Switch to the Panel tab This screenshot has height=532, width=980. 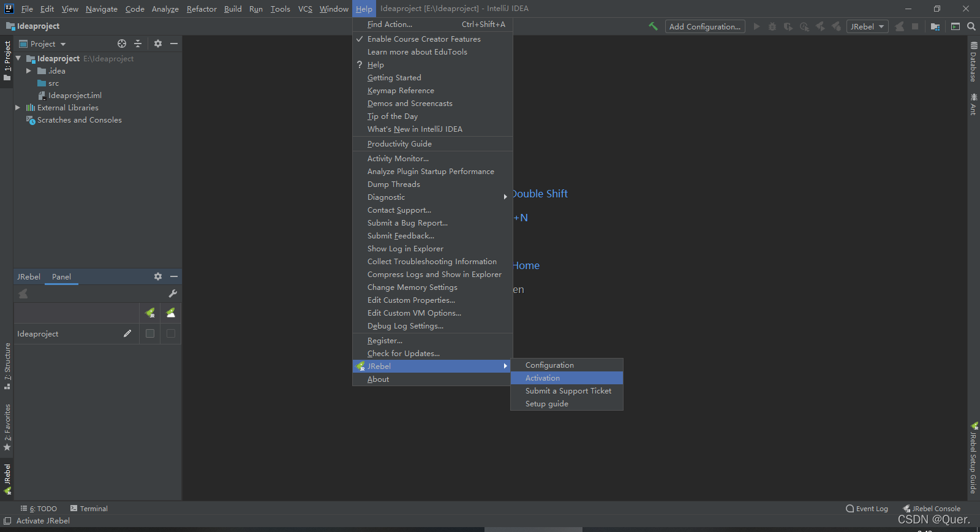[61, 276]
